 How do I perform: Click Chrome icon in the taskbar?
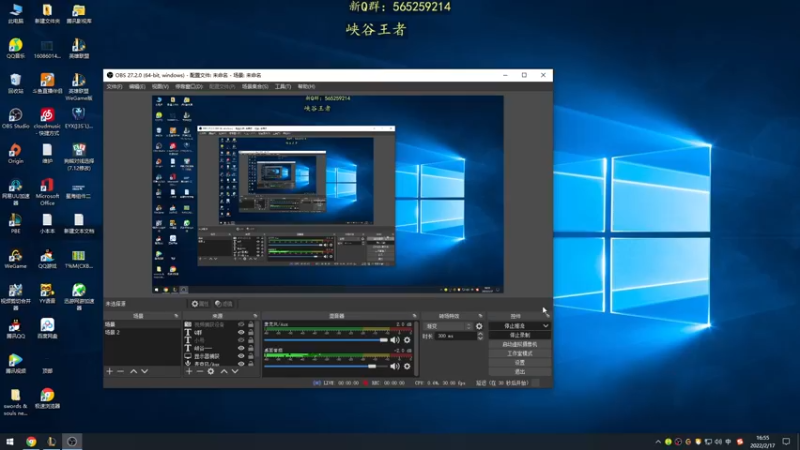[31, 442]
